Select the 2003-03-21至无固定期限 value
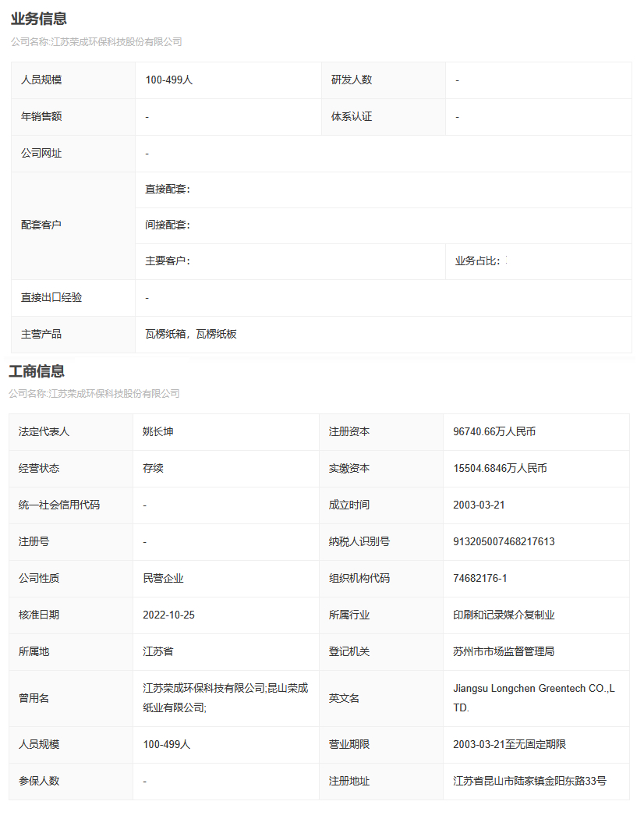The image size is (644, 819). click(x=509, y=744)
